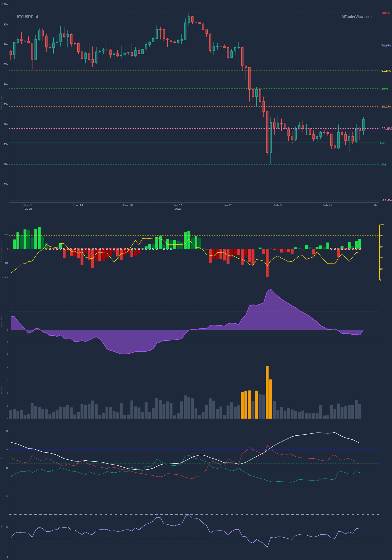Select the orange 38.2% level label
This screenshot has width=392, height=560.
(x=386, y=107)
